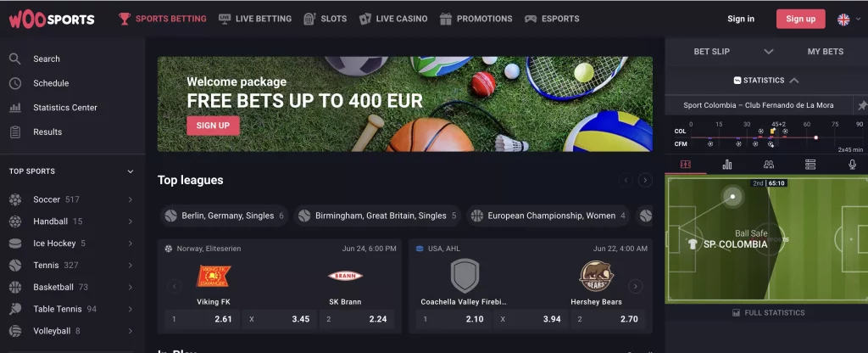Click the red Sign up header button
Image resolution: width=868 pixels, height=353 pixels.
point(800,19)
